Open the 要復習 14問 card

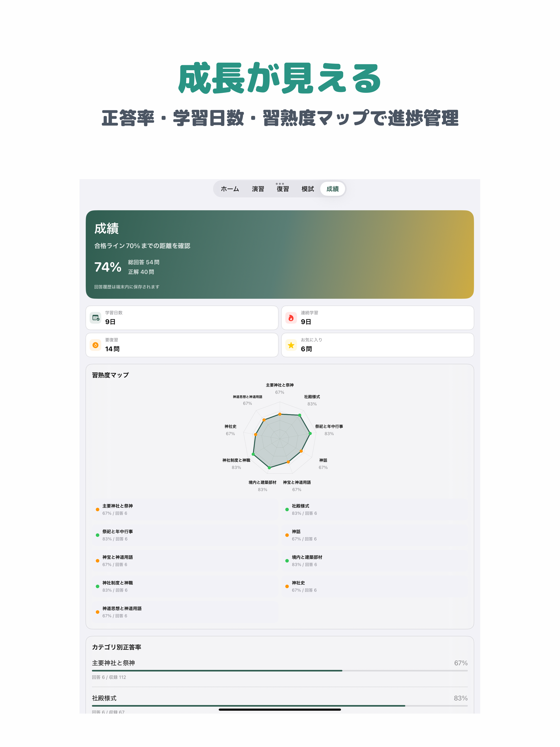tap(182, 345)
